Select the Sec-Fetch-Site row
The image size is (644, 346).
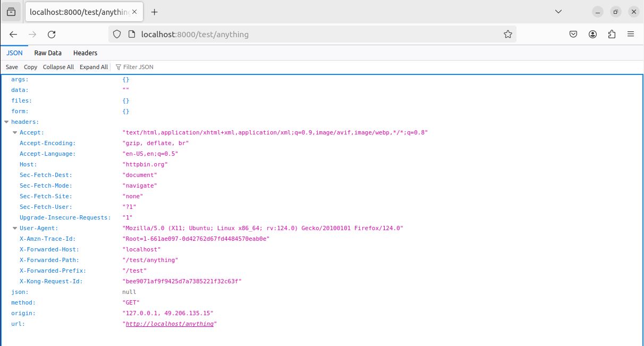[x=322, y=196]
